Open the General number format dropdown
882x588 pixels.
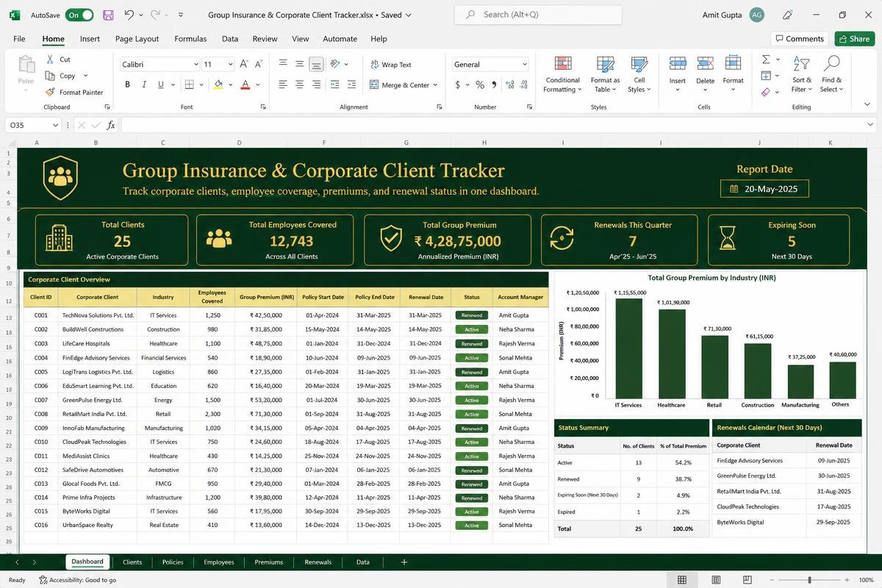click(524, 65)
